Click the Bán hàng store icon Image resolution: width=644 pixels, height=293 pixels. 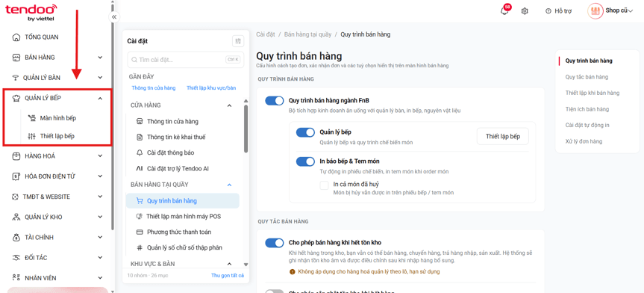(x=16, y=58)
